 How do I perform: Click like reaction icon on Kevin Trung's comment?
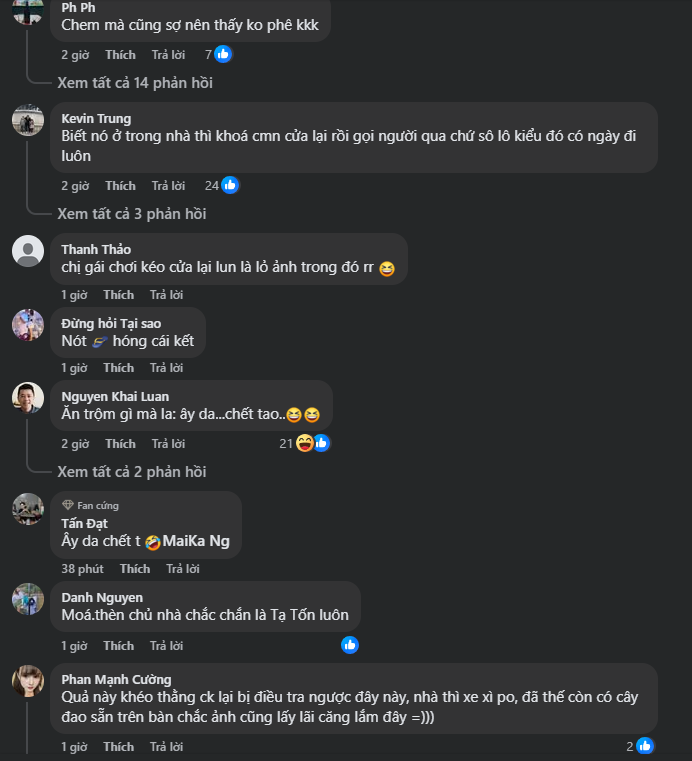[x=230, y=185]
